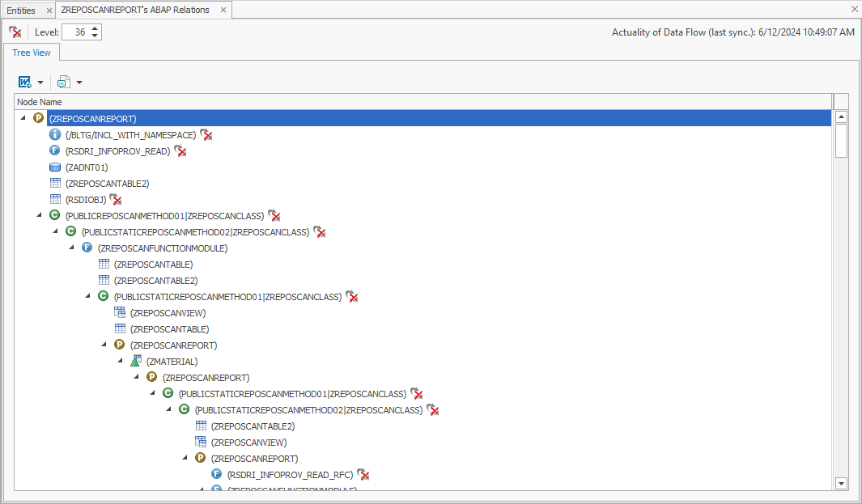Click the function module icon for RSDRI_INFOPROV_READ
This screenshot has height=504, width=862.
(x=54, y=150)
